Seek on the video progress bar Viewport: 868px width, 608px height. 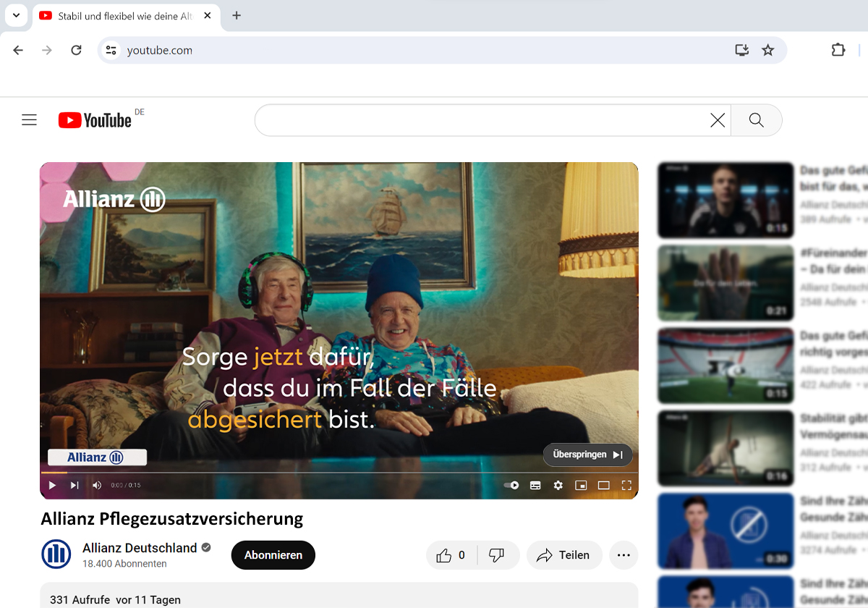339,473
